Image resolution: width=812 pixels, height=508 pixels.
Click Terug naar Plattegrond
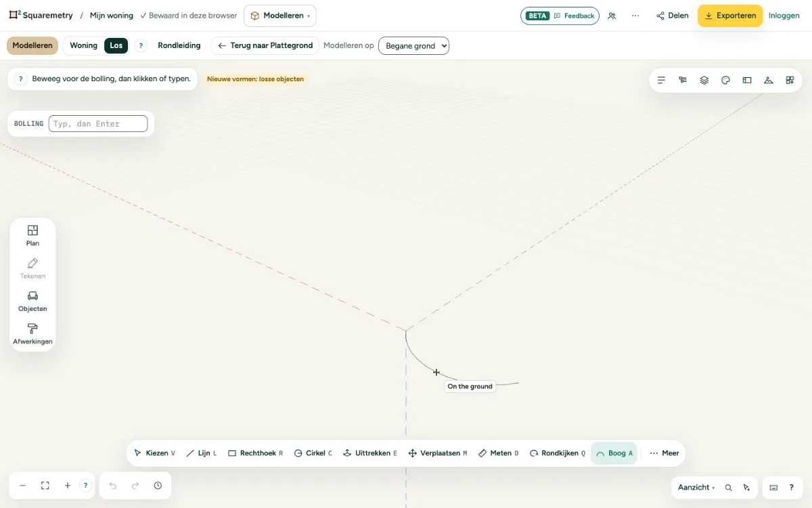tap(265, 46)
